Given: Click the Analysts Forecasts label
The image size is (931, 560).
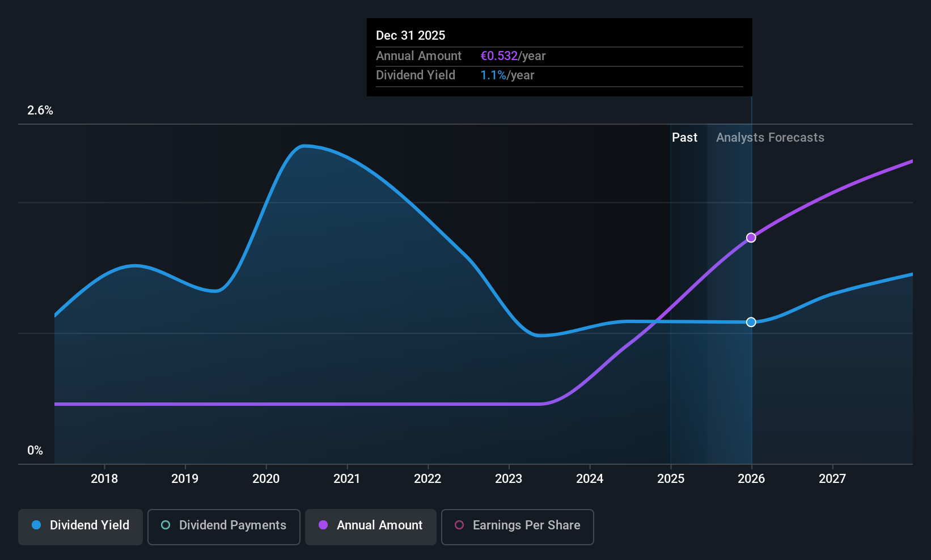Looking at the screenshot, I should [x=770, y=138].
